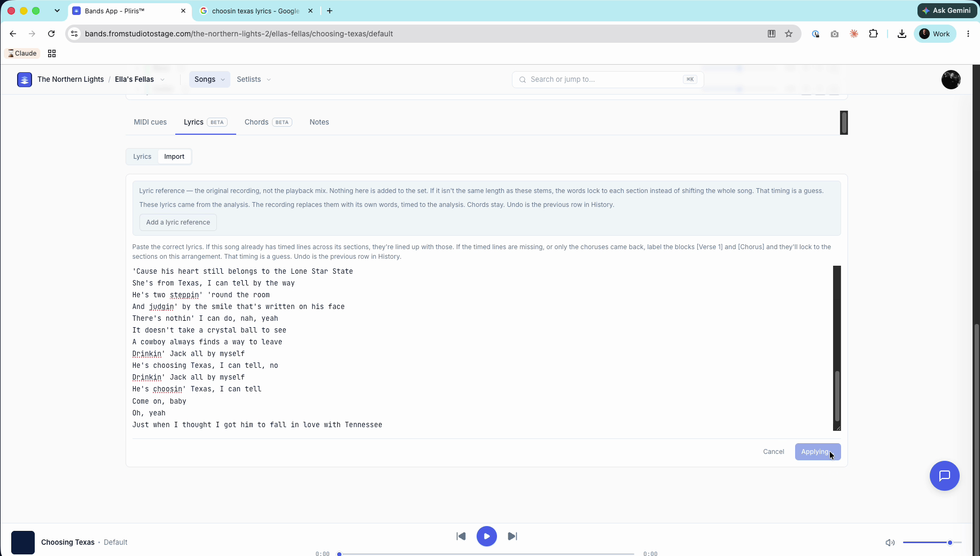Skip to next track
Screen dimensions: 980x556
512,536
